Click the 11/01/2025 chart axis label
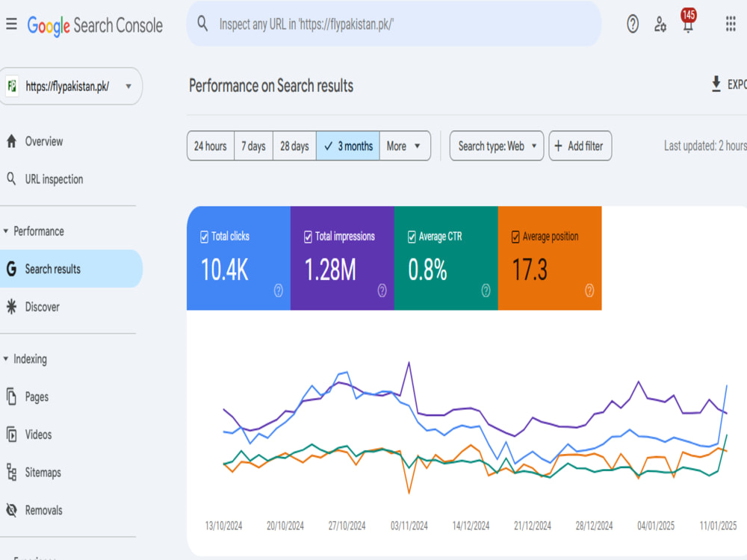Viewport: 747px width, 560px height. pyautogui.click(x=718, y=526)
